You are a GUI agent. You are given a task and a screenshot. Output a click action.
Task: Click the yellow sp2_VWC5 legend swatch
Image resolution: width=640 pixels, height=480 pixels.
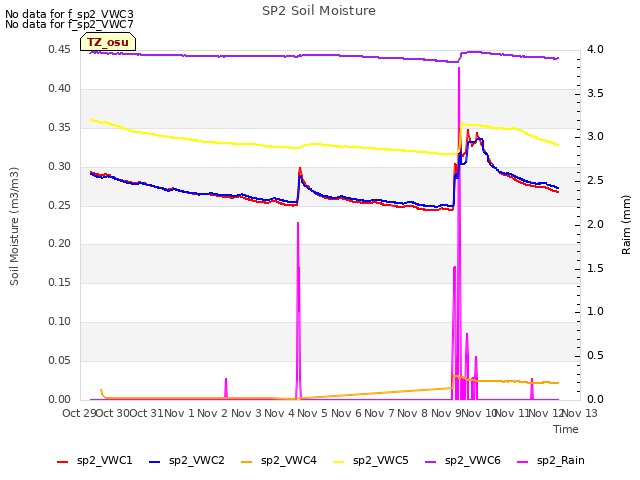(x=338, y=462)
